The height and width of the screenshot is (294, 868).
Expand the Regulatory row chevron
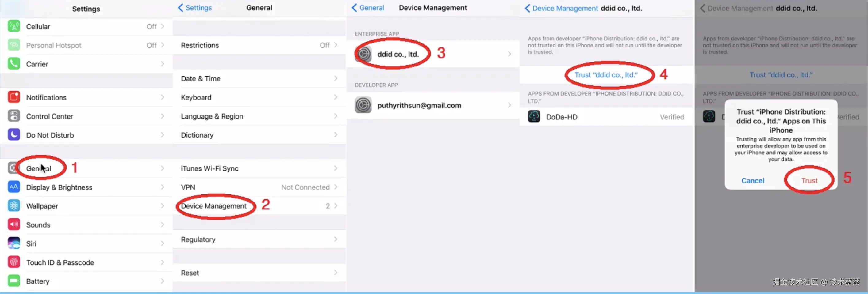point(336,239)
